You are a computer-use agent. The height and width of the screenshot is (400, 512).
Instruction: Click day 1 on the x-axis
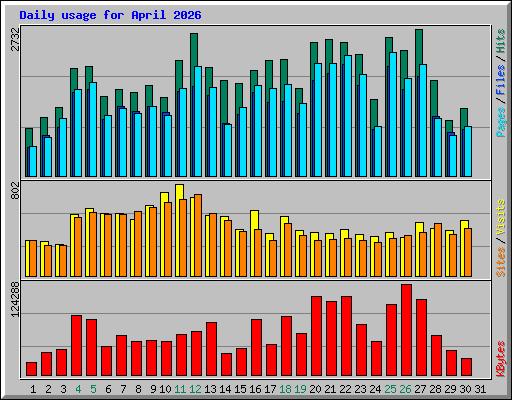click(x=33, y=389)
